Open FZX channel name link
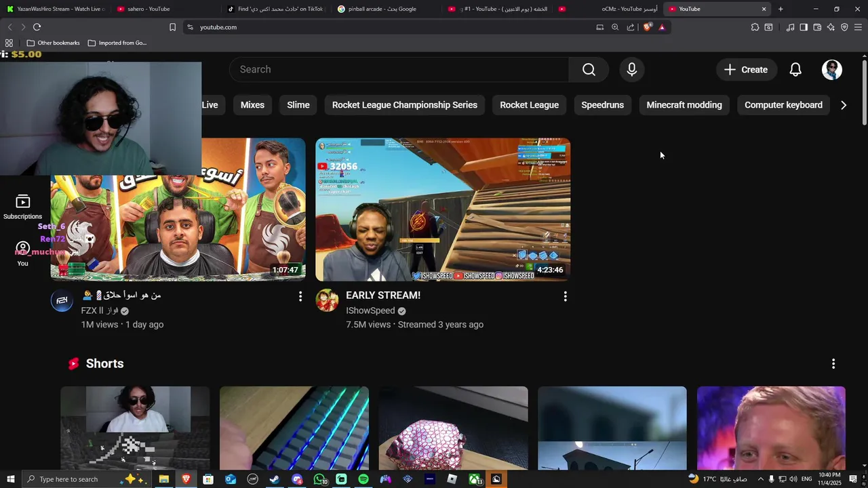 100,310
